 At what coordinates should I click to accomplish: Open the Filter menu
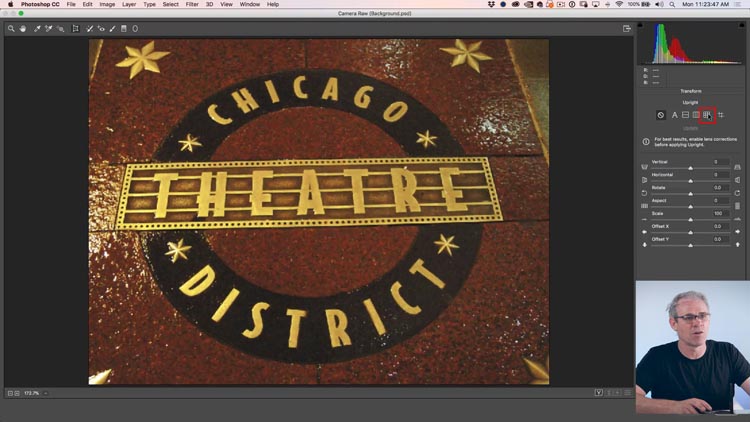[192, 4]
